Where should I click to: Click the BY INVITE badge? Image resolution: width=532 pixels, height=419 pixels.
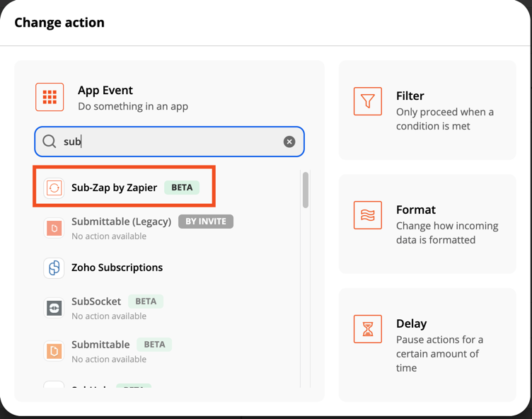(x=206, y=222)
